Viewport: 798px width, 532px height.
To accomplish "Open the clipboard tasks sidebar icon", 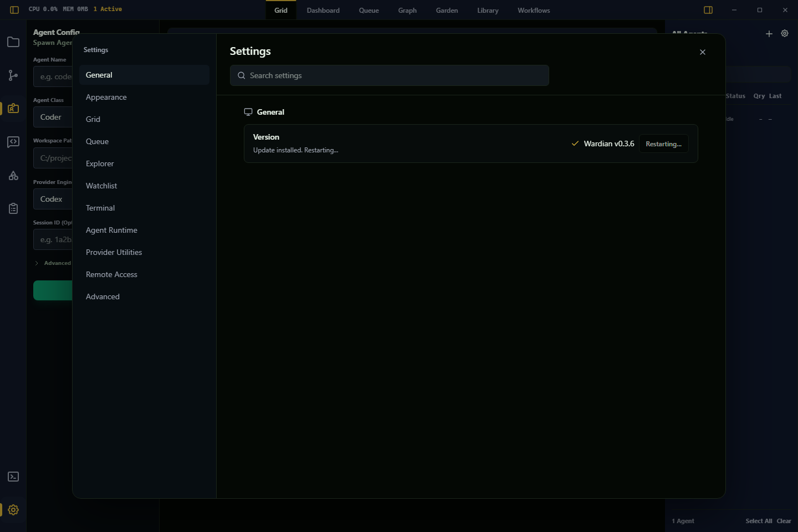I will [13, 208].
